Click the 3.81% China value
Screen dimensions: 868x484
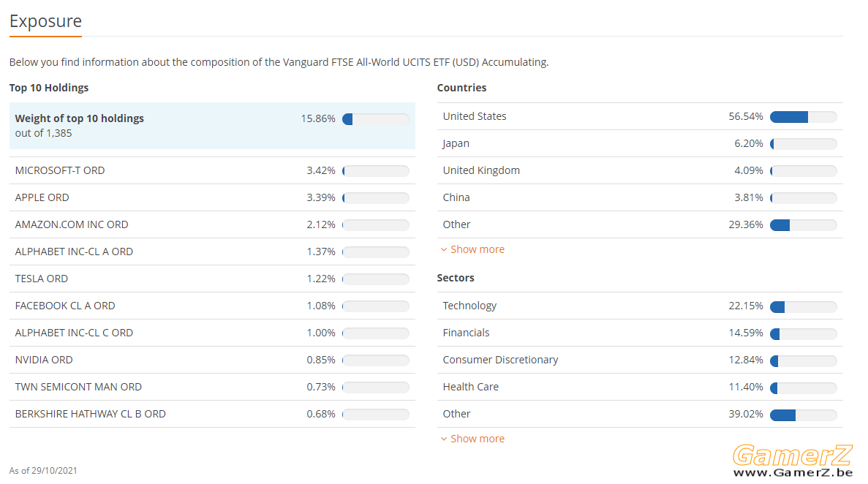coord(748,197)
